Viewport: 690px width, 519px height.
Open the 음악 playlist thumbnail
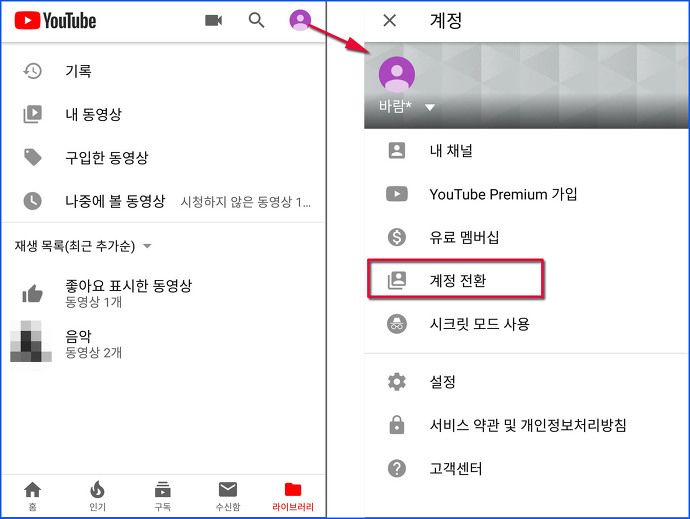(31, 342)
